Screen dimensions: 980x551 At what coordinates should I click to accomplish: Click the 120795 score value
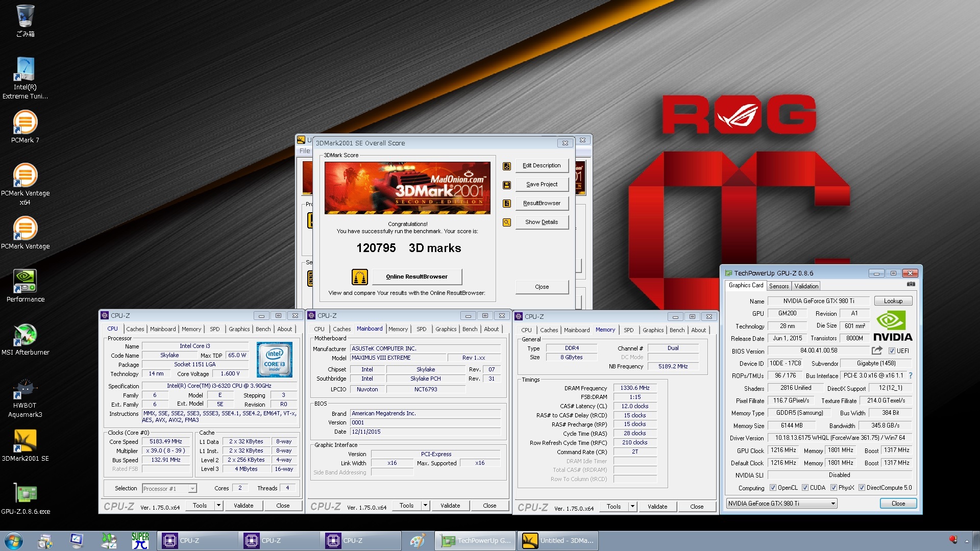coord(376,248)
